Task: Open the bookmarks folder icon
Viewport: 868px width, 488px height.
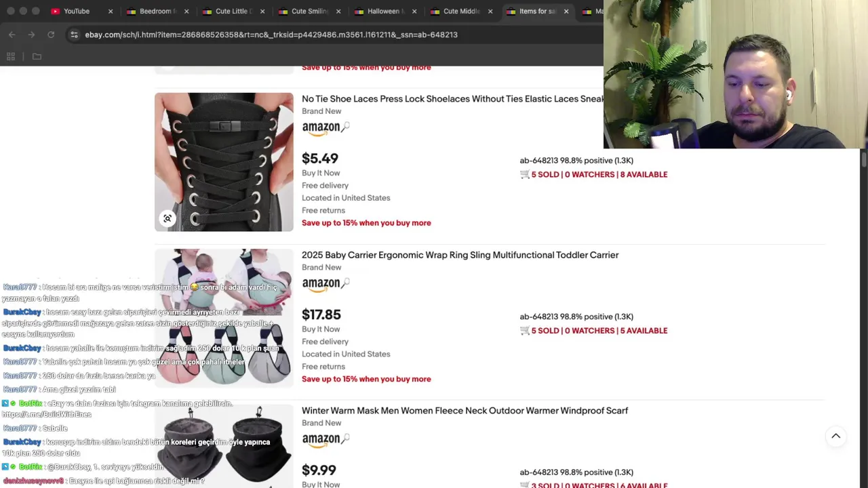Action: pyautogui.click(x=37, y=56)
